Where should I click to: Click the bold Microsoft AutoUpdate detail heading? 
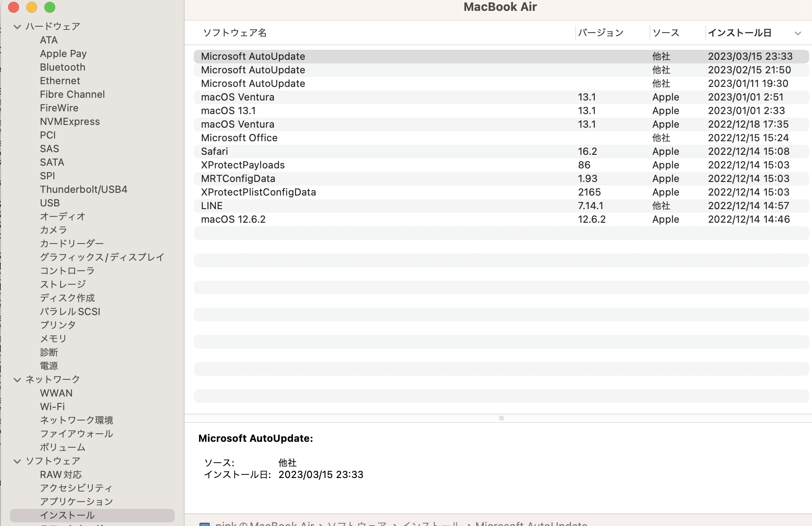(256, 439)
